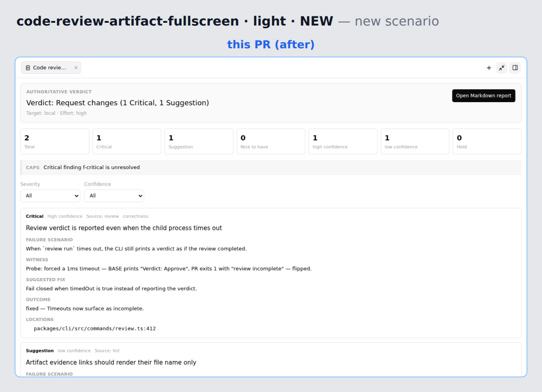Open Markdown report
542x392 pixels.
[x=484, y=96]
